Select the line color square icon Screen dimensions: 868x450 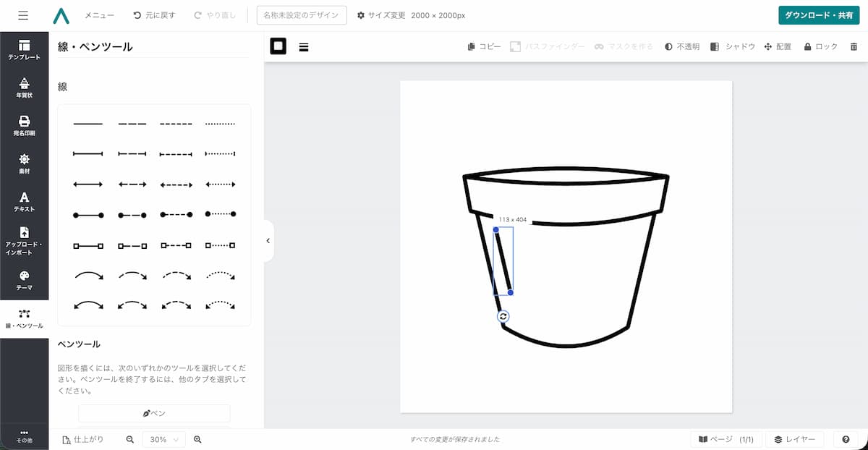[x=278, y=46]
